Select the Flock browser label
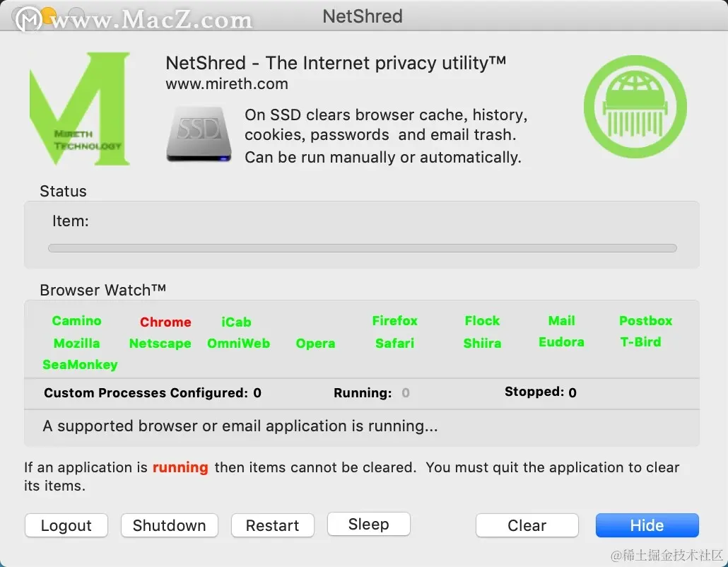Image resolution: width=728 pixels, height=567 pixels. click(x=482, y=320)
